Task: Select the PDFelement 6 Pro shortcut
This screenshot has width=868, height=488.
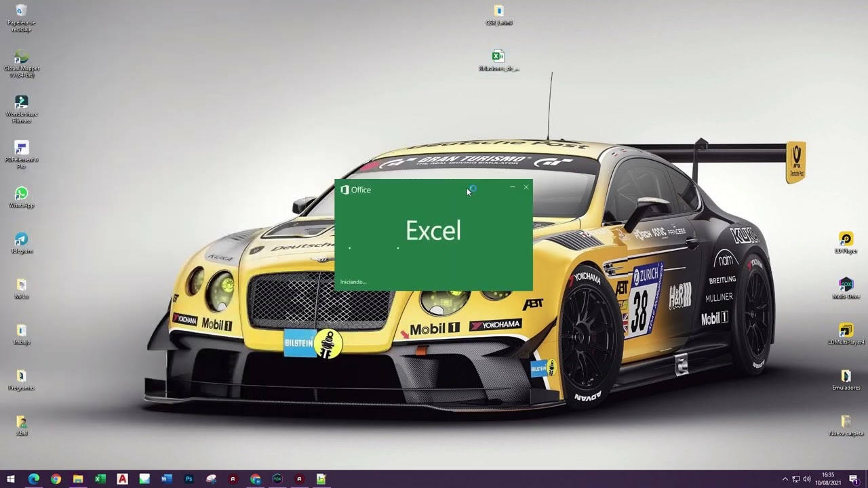Action: pyautogui.click(x=22, y=155)
